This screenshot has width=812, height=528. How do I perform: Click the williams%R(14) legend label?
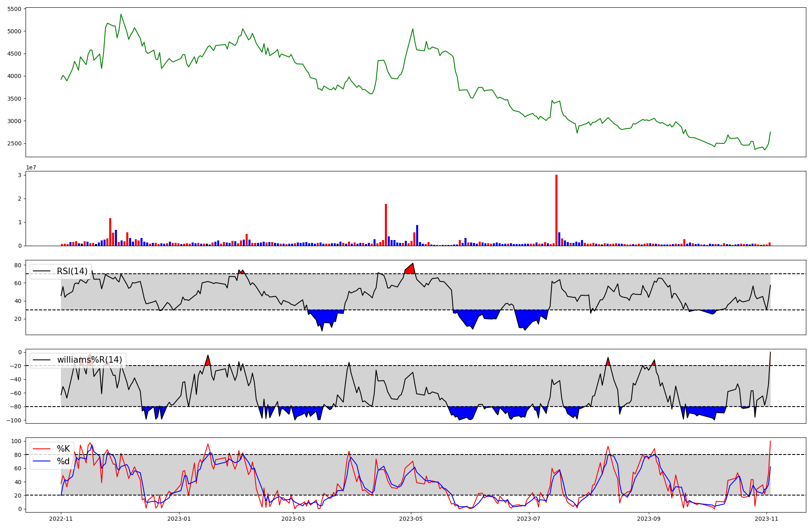point(89,360)
